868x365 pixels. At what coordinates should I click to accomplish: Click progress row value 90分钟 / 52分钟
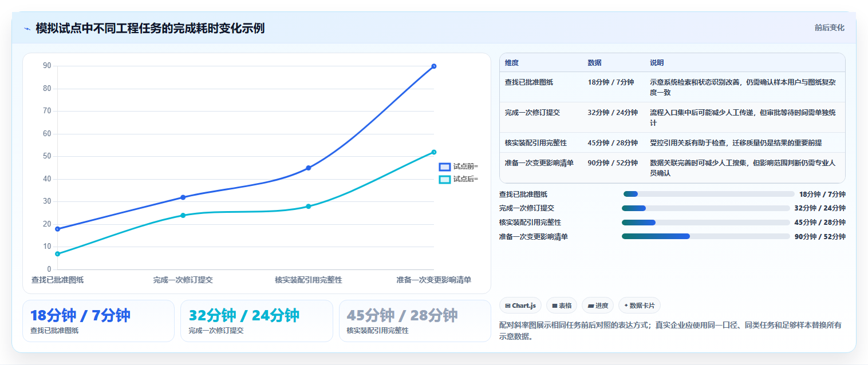(x=820, y=236)
